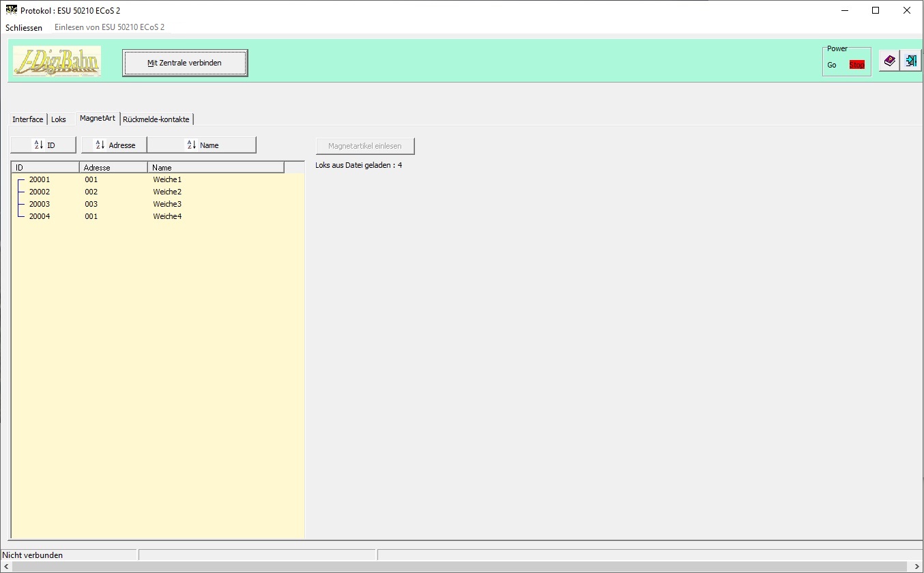Viewport: 924px width, 573px height.
Task: Click the Power Go indicator
Action: tap(832, 65)
